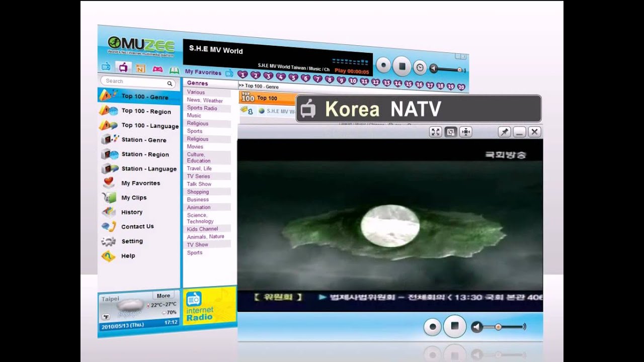This screenshot has width=644, height=362.
Task: Select the TV mode icon
Action: (x=123, y=67)
